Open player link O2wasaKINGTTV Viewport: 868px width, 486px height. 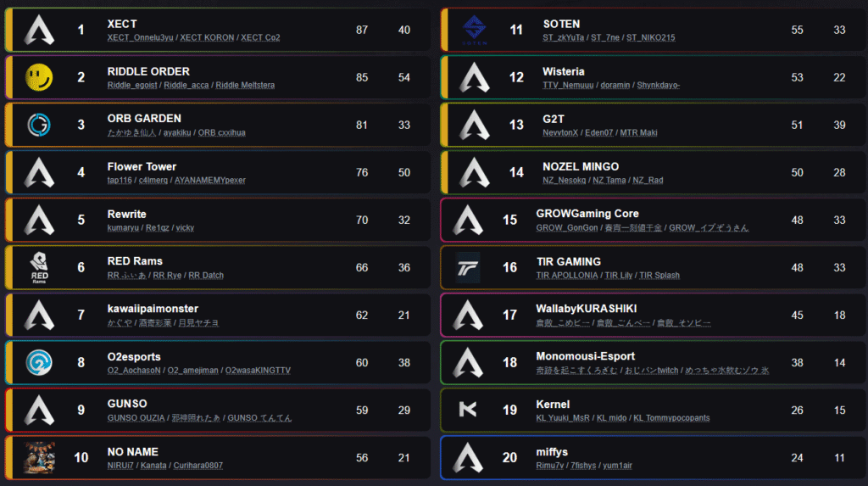pos(258,370)
